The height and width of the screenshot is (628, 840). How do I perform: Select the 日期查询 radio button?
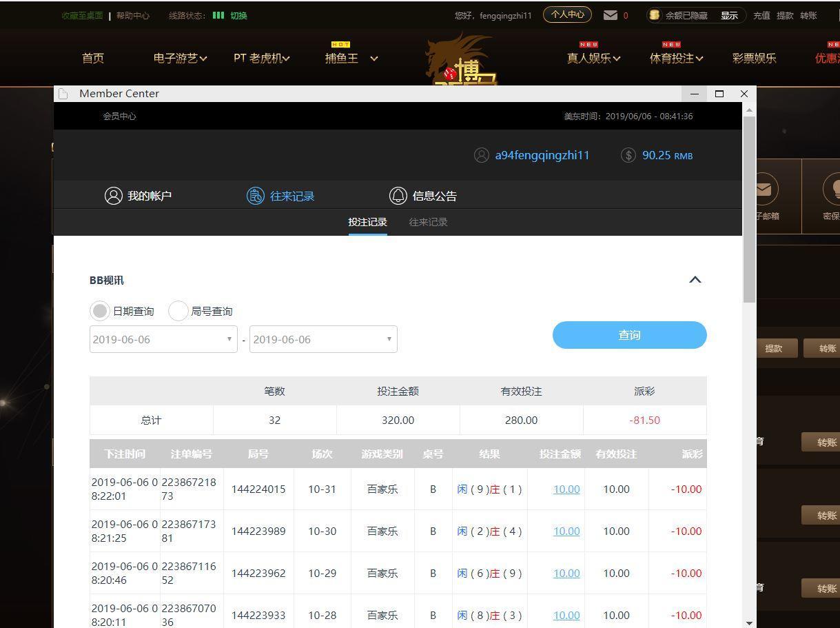(100, 311)
